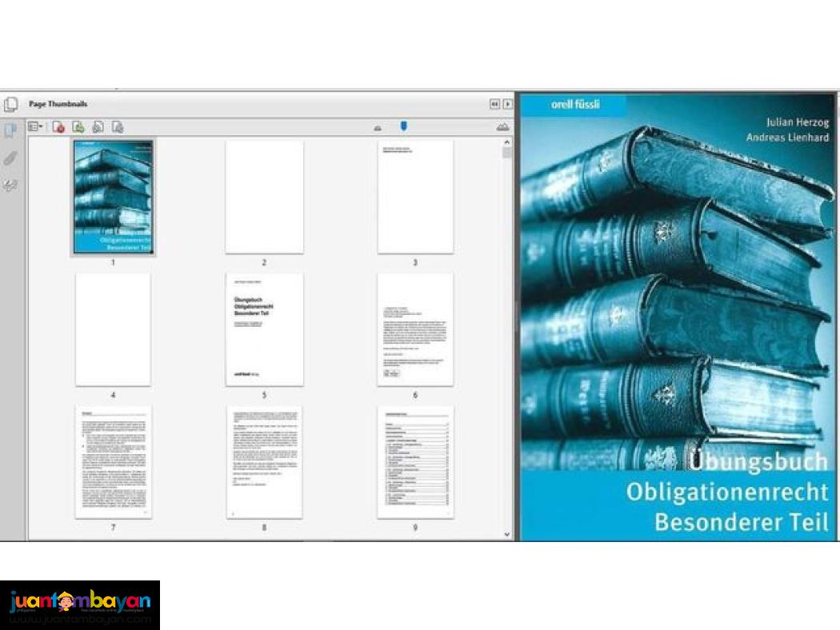Click the right-arrow panel button

[507, 104]
